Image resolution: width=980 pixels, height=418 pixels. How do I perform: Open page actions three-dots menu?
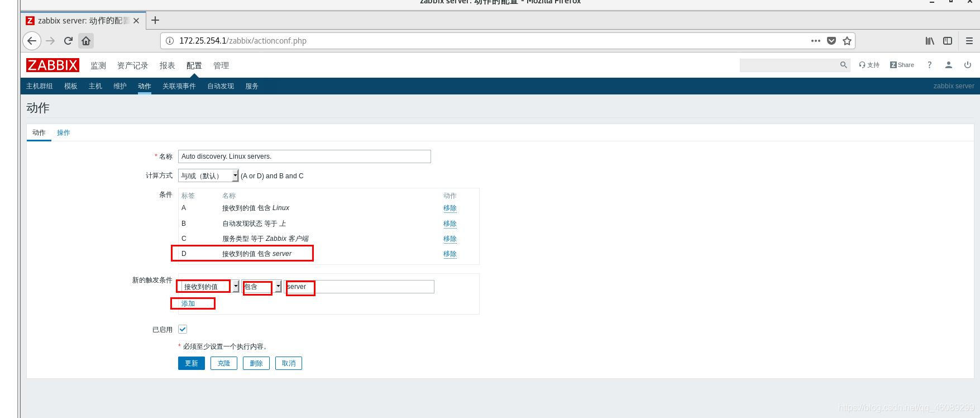tap(816, 41)
